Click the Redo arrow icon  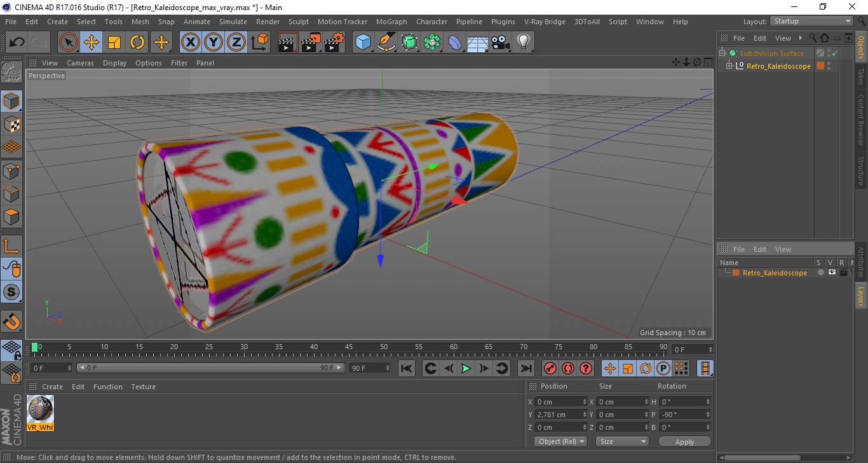click(39, 43)
